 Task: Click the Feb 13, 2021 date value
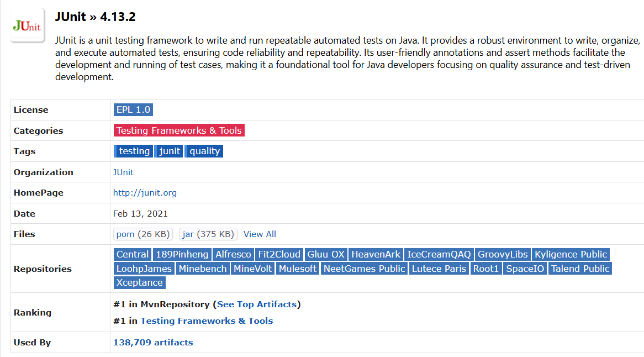140,214
